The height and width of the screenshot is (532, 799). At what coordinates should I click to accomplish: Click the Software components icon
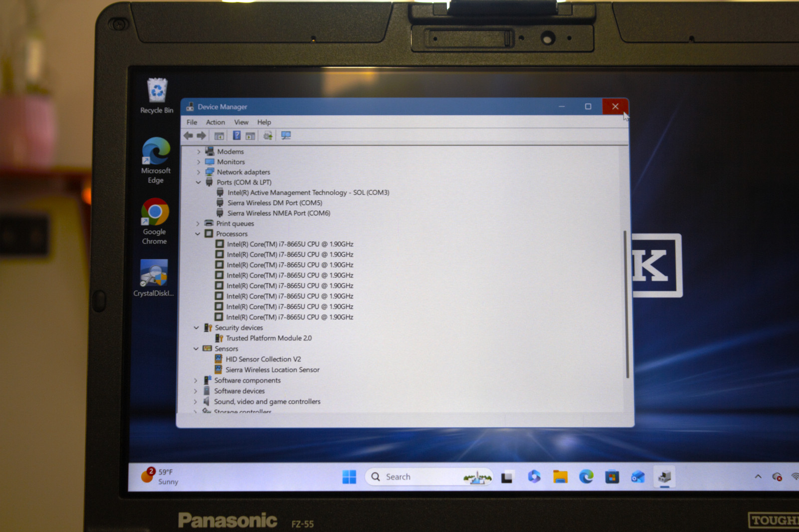[x=207, y=380]
